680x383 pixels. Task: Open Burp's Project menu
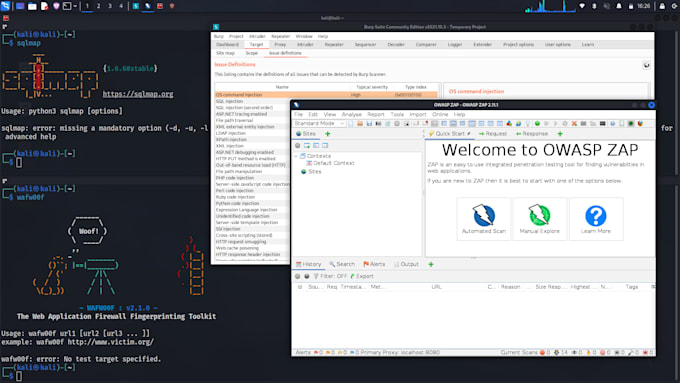pyautogui.click(x=236, y=36)
